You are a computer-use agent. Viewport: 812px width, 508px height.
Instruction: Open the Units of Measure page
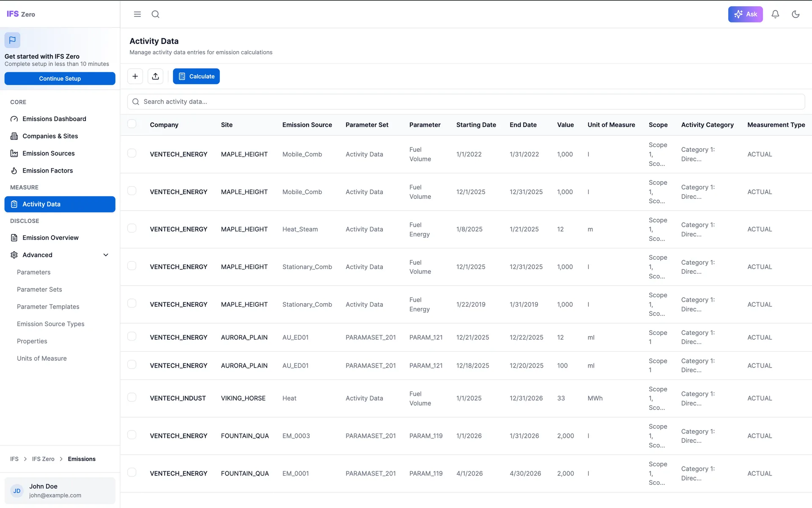click(x=41, y=358)
